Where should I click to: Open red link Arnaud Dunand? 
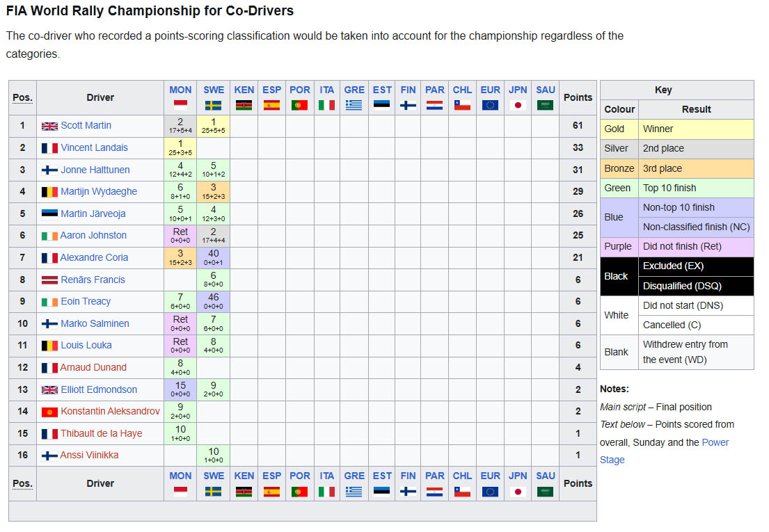pos(93,367)
